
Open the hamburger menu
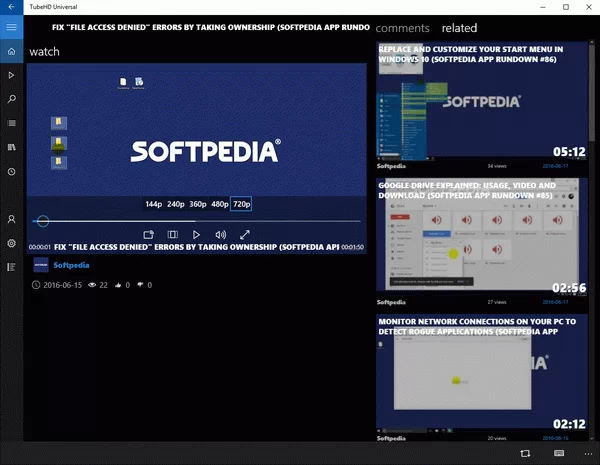(11, 27)
